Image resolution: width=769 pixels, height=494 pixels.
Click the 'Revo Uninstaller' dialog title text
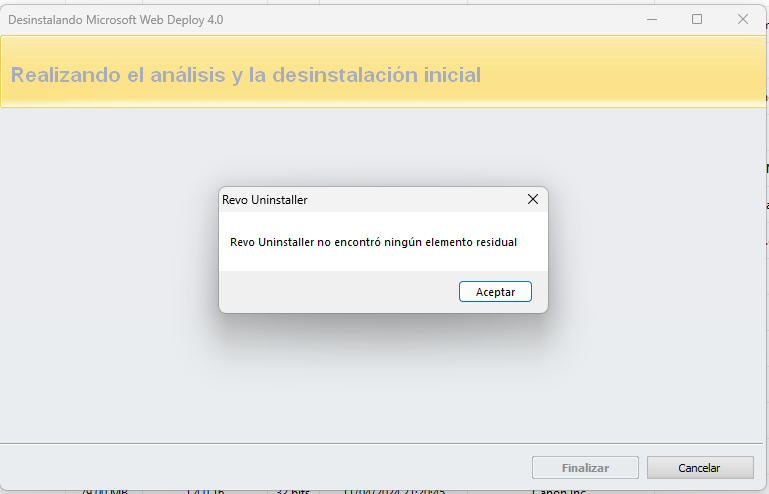click(x=265, y=200)
